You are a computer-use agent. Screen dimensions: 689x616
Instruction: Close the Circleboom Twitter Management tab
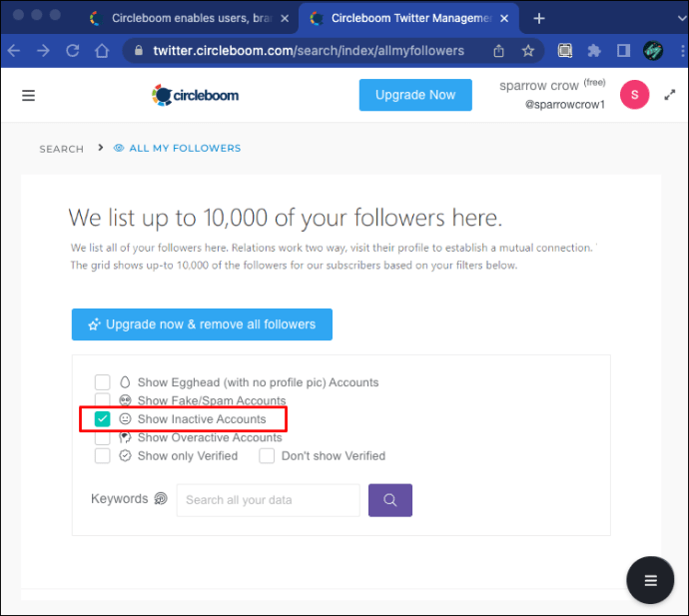tap(504, 18)
